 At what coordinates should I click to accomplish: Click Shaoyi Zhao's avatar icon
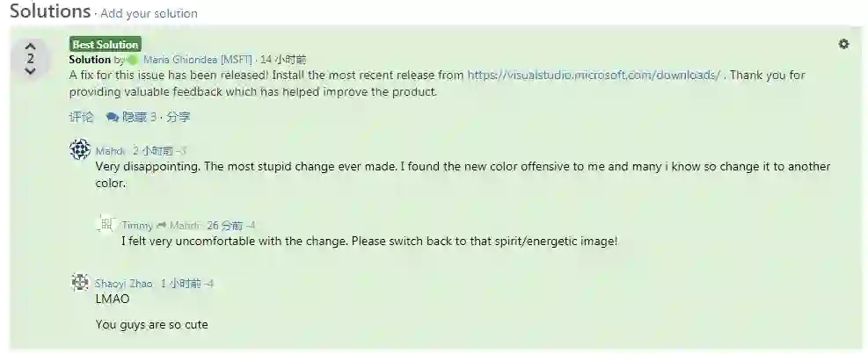pos(80,282)
